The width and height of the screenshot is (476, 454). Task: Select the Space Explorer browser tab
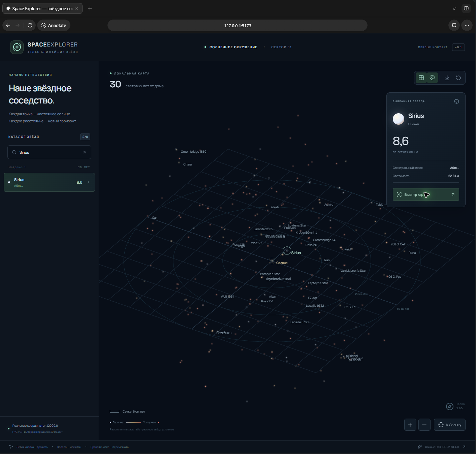42,8
